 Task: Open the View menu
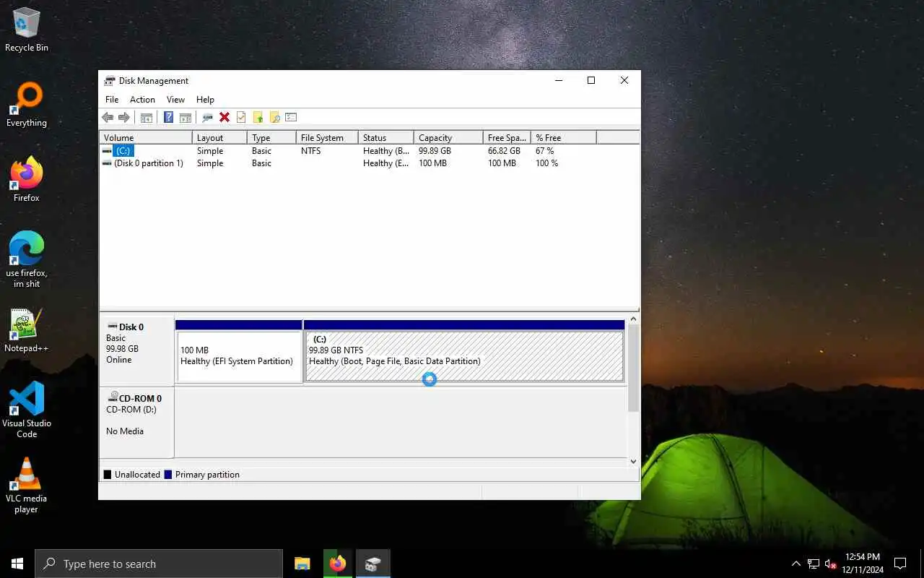[x=175, y=100]
